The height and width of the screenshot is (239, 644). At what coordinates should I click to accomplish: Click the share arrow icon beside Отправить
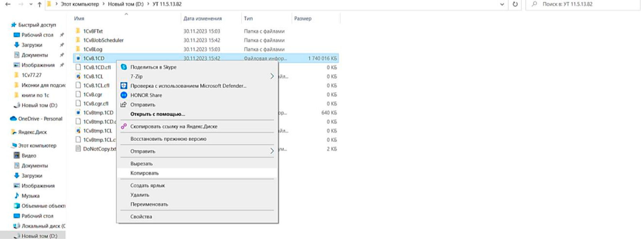123,104
